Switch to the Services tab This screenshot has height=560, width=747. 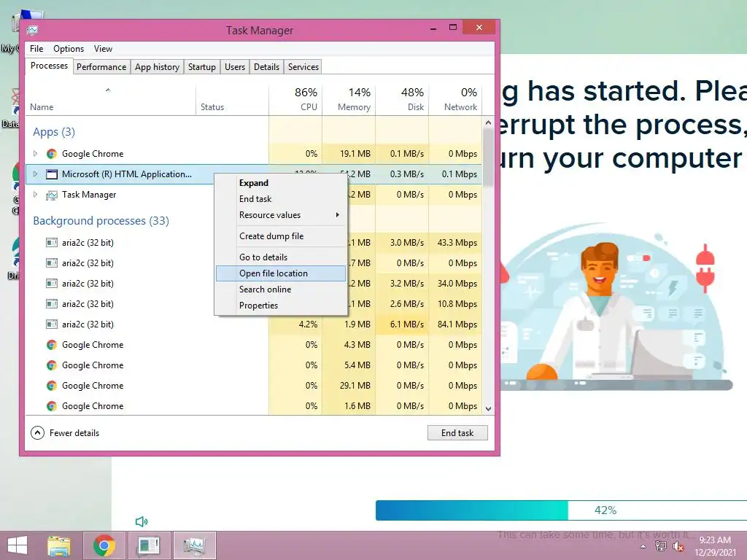pyautogui.click(x=303, y=67)
